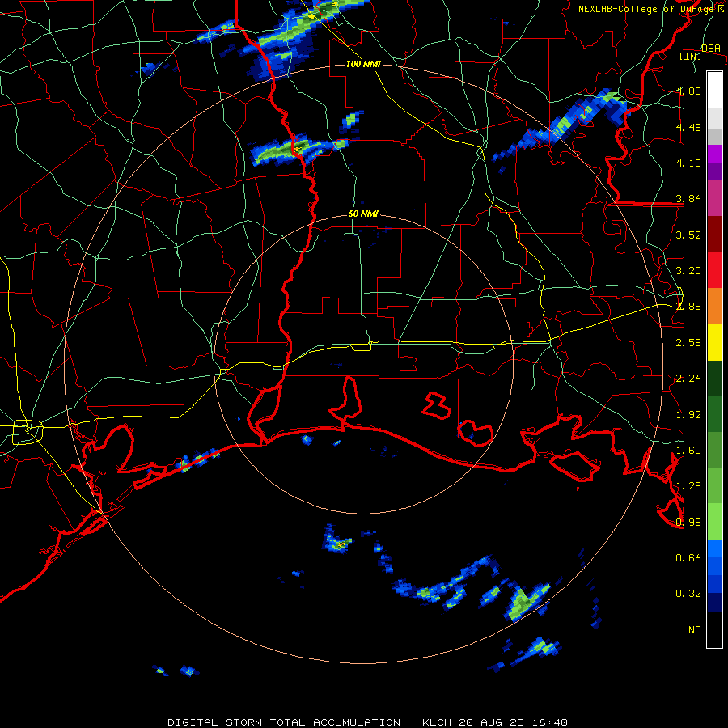This screenshot has width=728, height=728.
Task: Select the 0.32 legend value
Action: click(x=688, y=594)
